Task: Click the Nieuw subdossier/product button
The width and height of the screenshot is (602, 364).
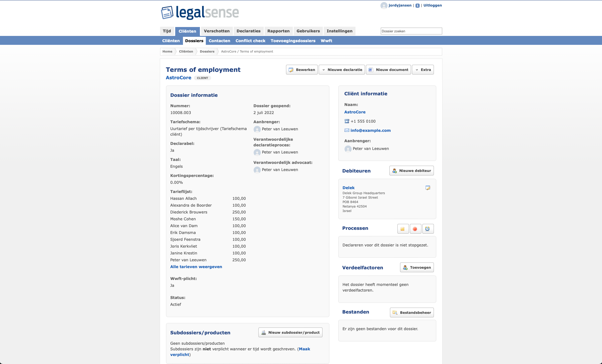Action: (290, 333)
